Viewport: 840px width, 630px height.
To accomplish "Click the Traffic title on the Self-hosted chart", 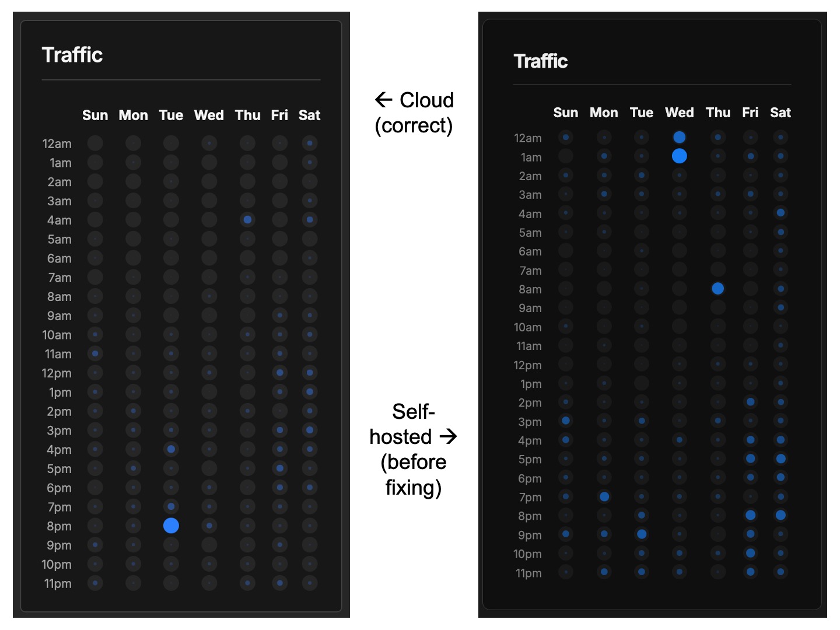I will 541,61.
